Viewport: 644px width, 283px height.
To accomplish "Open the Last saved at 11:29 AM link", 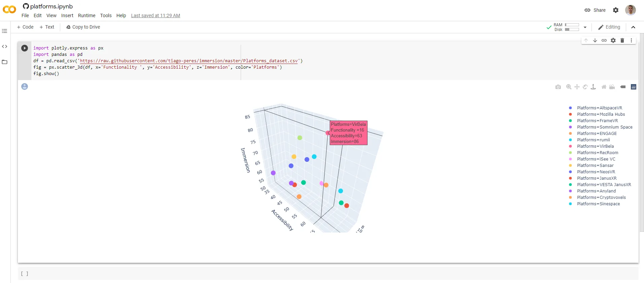I will tap(156, 15).
